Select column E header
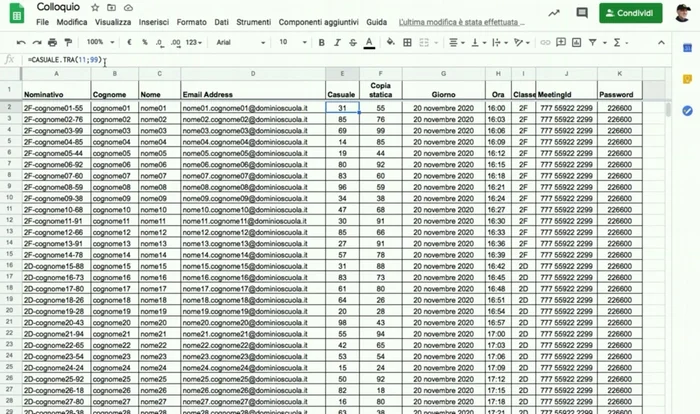The width and height of the screenshot is (700, 414). 342,74
